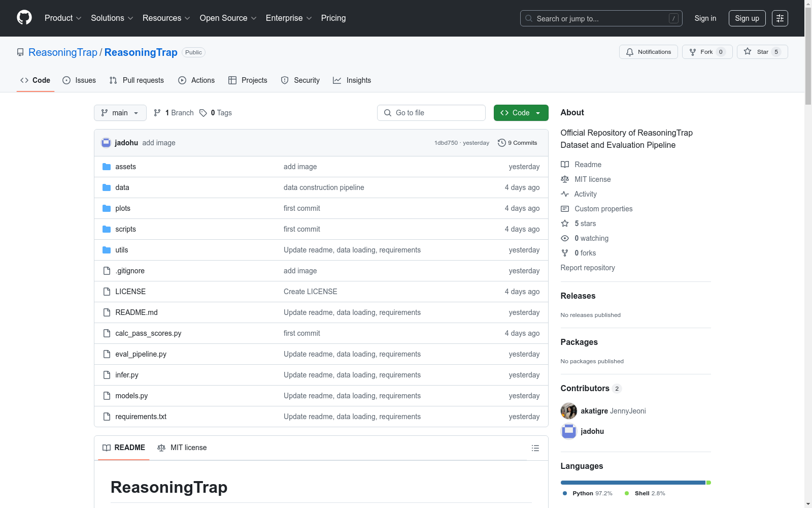Viewport: 812px width, 508px height.
Task: Click the commit hash 1dbd750
Action: point(446,143)
